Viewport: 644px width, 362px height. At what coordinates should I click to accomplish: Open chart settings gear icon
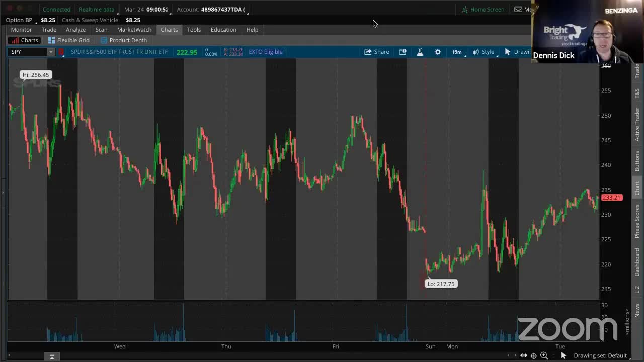coord(438,52)
